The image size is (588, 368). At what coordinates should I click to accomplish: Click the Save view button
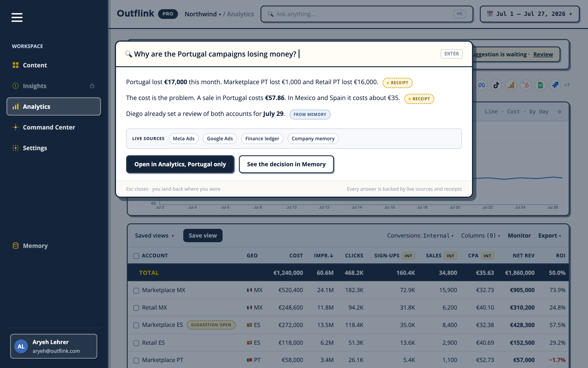pos(203,236)
